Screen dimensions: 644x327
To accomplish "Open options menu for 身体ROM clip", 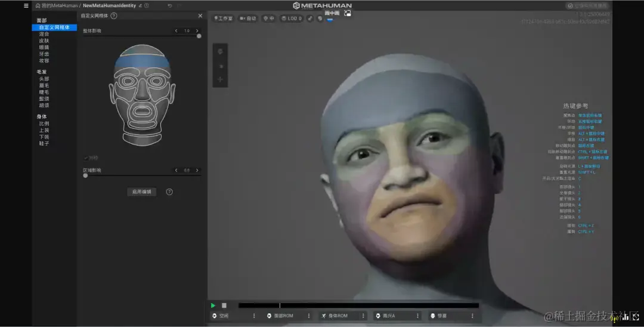I will click(x=363, y=316).
